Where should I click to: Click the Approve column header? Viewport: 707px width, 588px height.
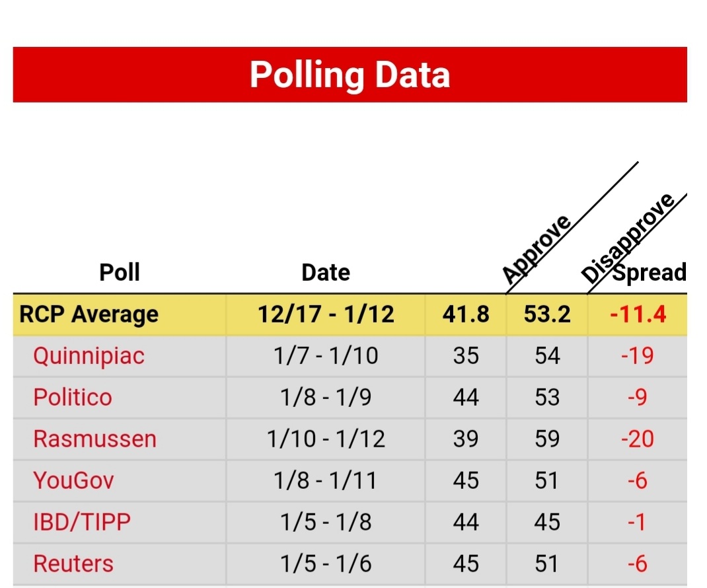pyautogui.click(x=537, y=249)
